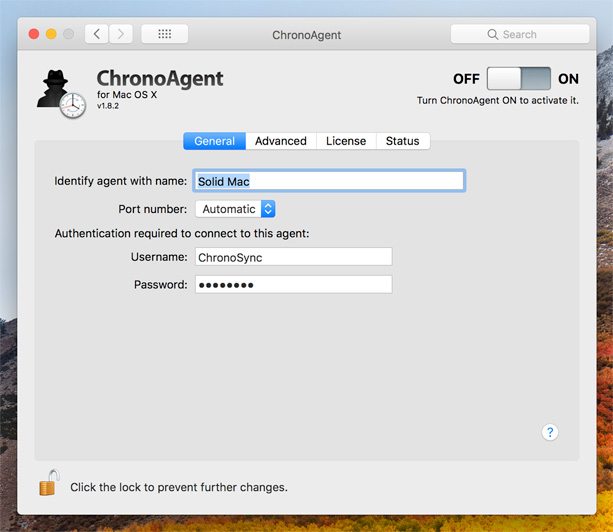The height and width of the screenshot is (532, 613).
Task: Click the version text 'v1.8.2'
Action: pos(108,106)
